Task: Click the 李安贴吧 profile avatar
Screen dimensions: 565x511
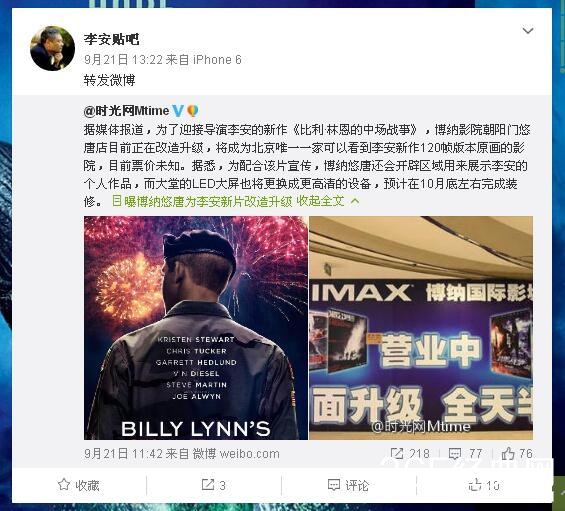Action: pos(53,48)
